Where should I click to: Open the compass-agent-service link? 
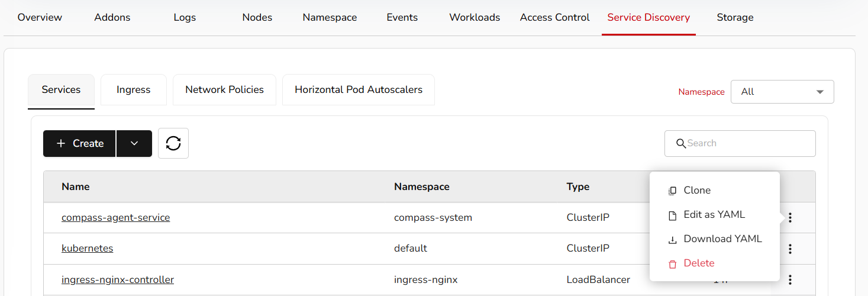[x=115, y=218]
